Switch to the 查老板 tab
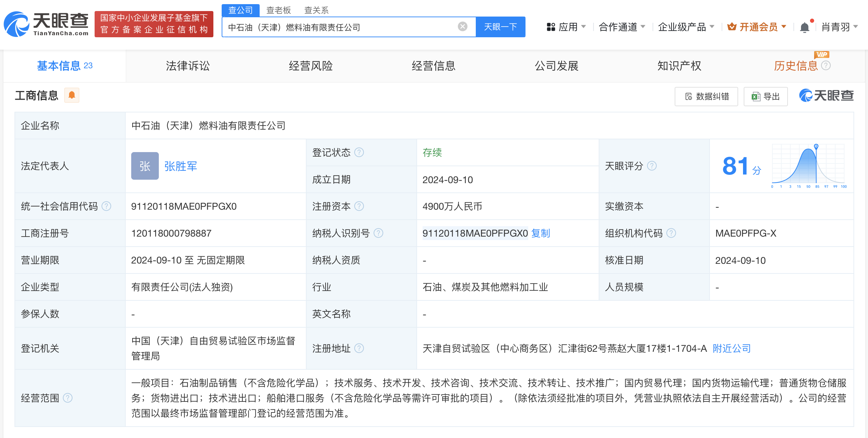The width and height of the screenshot is (868, 438). pos(278,10)
